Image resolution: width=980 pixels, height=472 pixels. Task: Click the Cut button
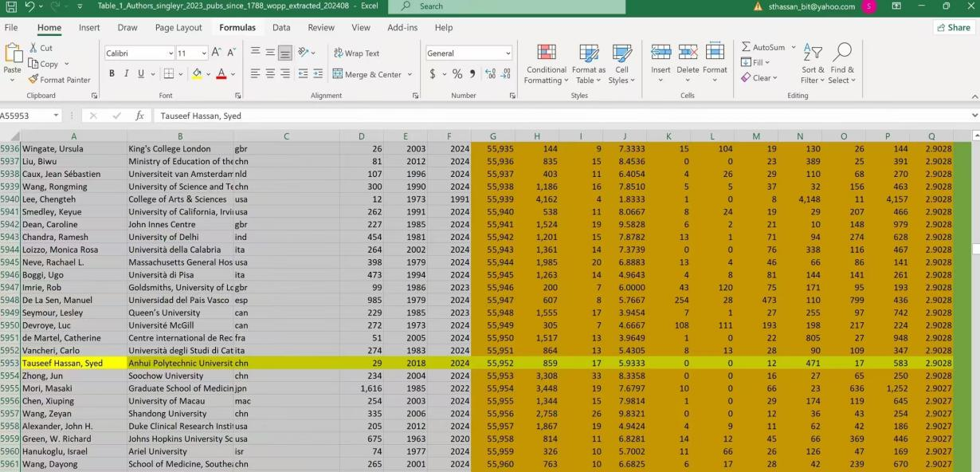[41, 48]
